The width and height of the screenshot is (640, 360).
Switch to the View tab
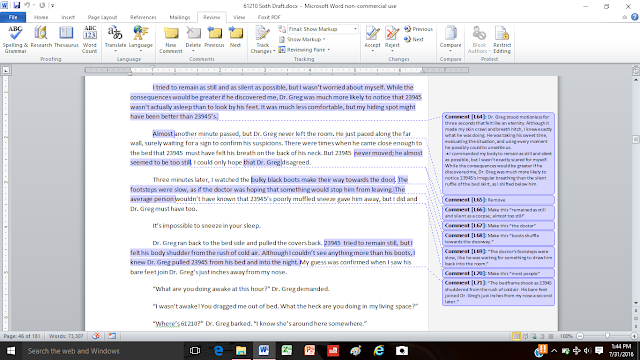tap(239, 17)
